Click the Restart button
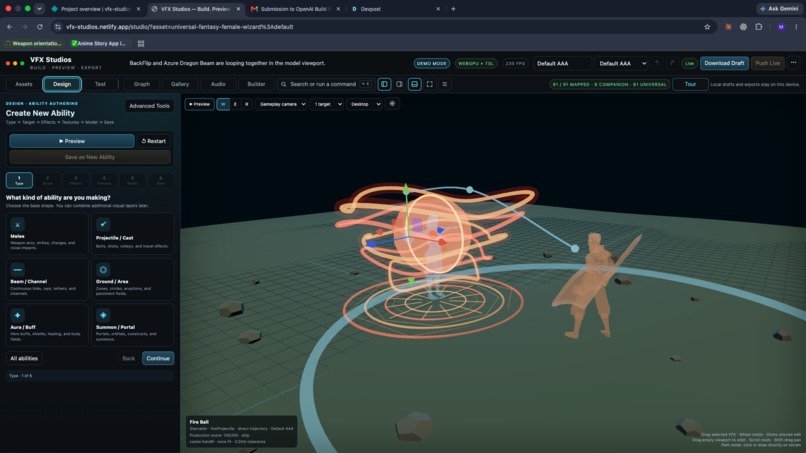Viewport: 806px width, 453px height. 154,141
